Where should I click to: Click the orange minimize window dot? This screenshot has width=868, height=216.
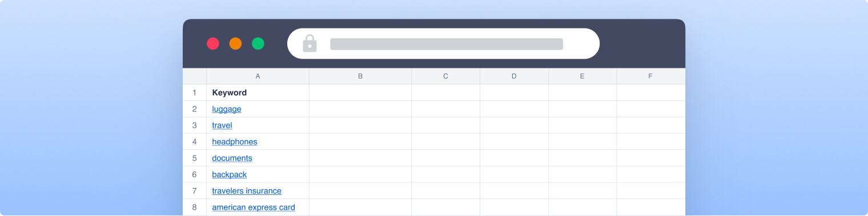(x=235, y=43)
